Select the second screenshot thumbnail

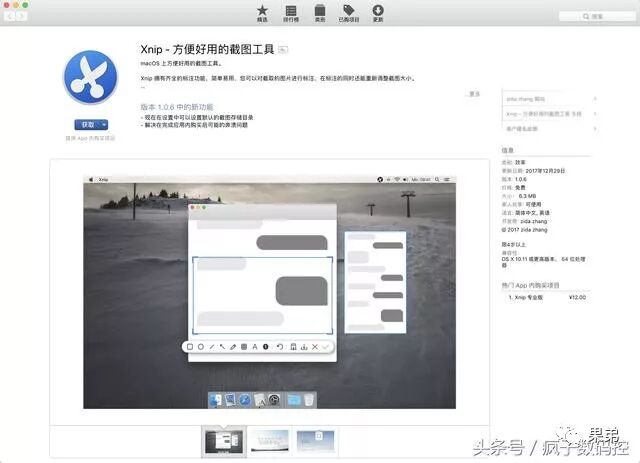pyautogui.click(x=269, y=441)
